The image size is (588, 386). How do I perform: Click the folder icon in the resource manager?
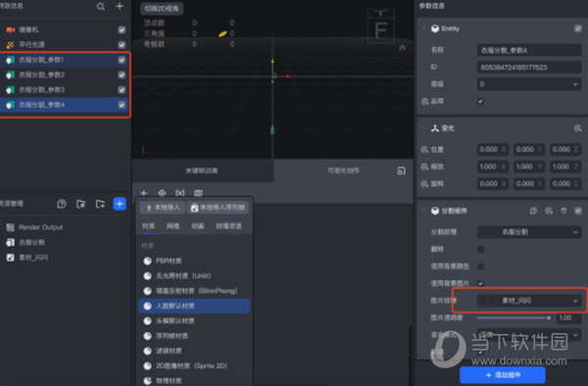[81, 204]
